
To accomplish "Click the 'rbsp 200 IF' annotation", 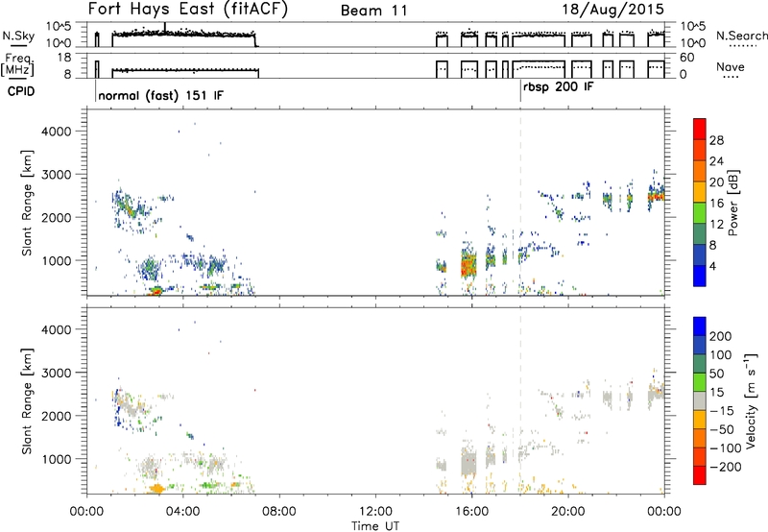I will coord(559,87).
